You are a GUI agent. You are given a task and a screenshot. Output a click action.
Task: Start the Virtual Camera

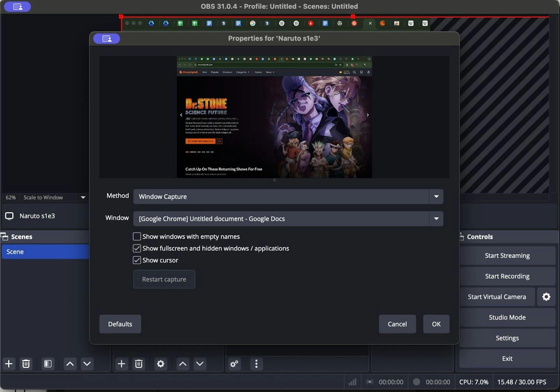(x=497, y=297)
